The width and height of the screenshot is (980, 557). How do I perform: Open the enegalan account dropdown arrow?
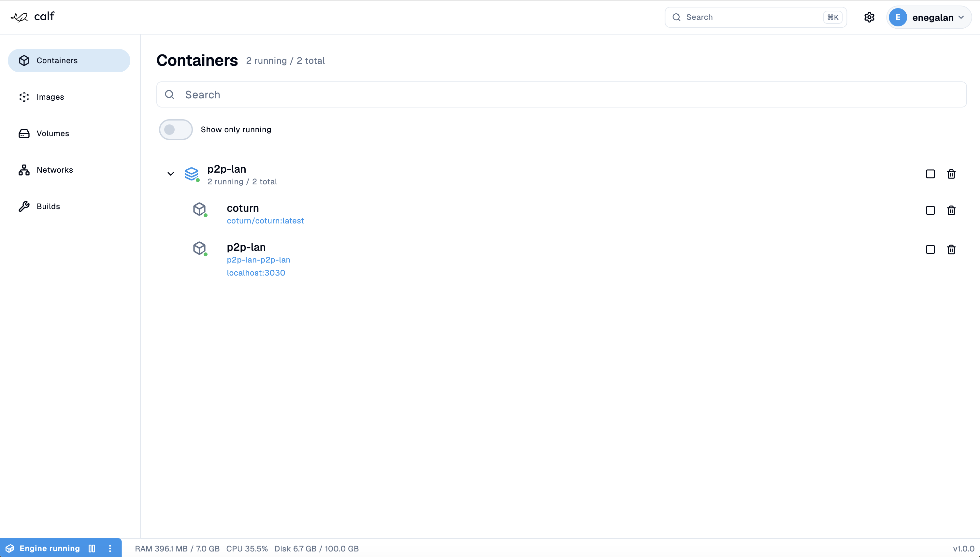point(961,17)
